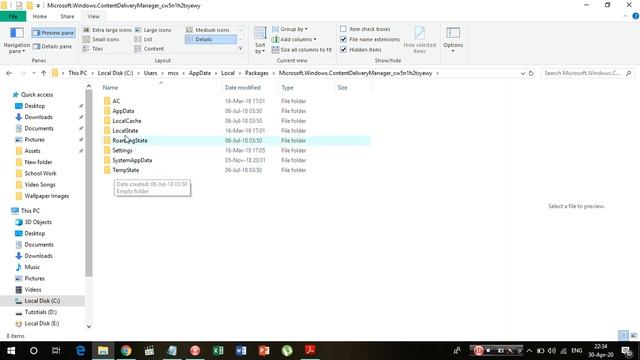This screenshot has height=360, width=640.
Task: Open School Work in navigation pane
Action: tap(40, 173)
